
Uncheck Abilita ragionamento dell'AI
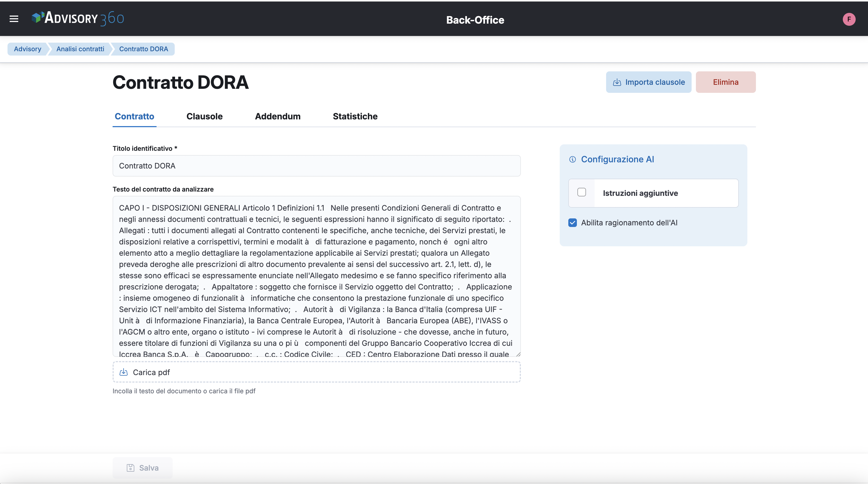pos(573,223)
